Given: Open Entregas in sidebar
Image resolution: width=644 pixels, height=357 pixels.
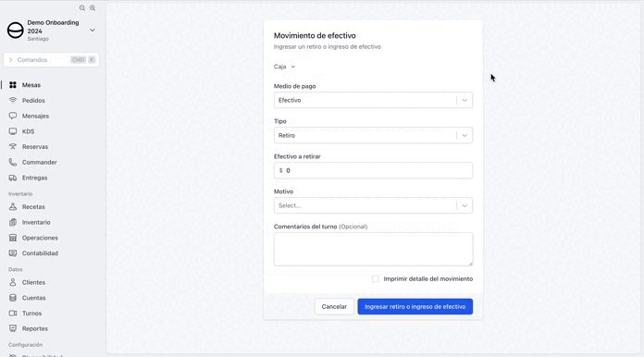Looking at the screenshot, I should pos(34,178).
